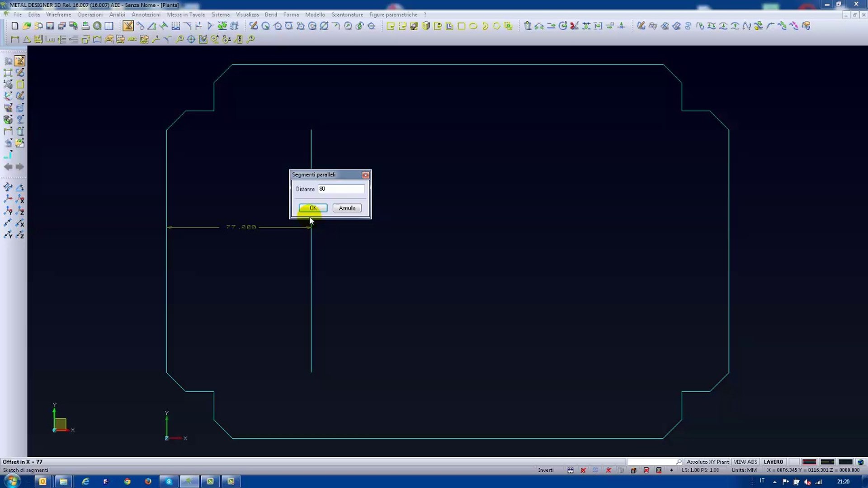Toggle the Inverti option in status bar
868x488 pixels.
(x=545, y=470)
